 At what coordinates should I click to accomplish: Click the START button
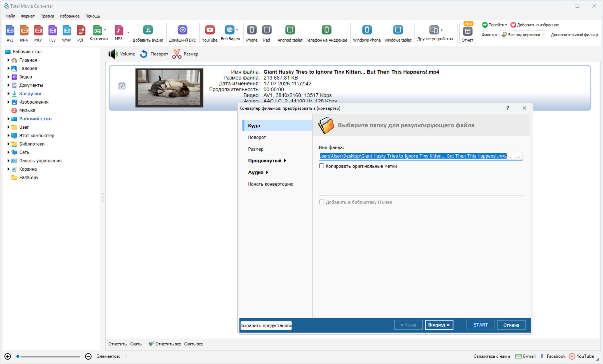[x=481, y=325]
